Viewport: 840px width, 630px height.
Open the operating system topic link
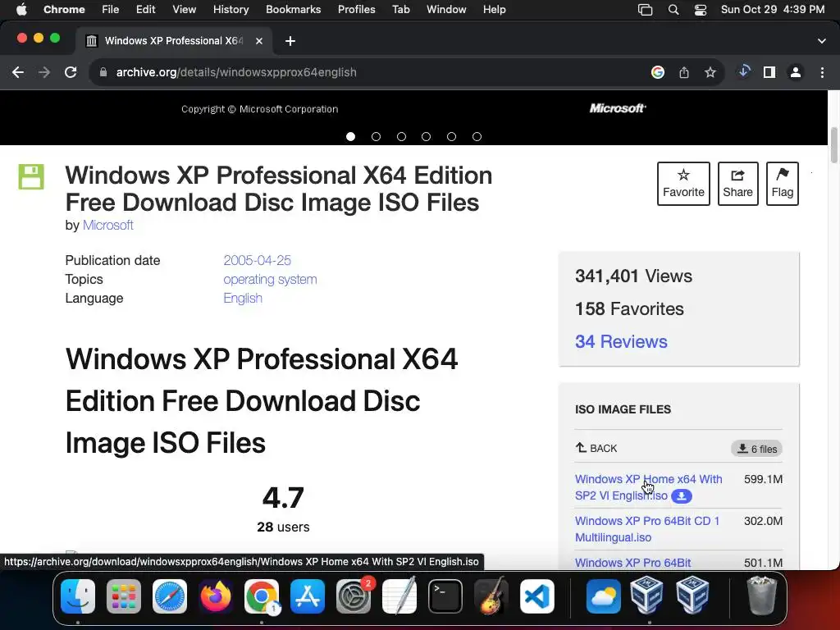coord(270,279)
